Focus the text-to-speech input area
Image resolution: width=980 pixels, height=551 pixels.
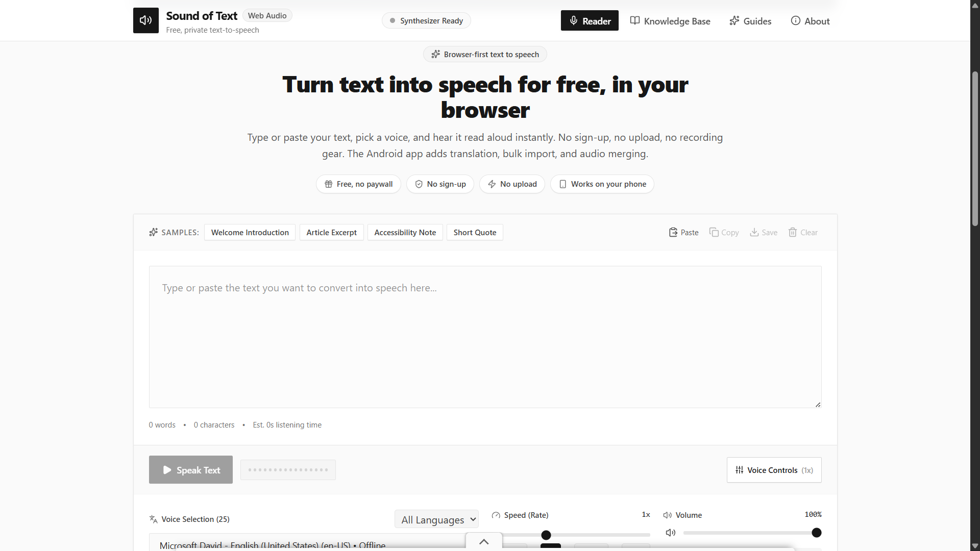[x=485, y=337]
